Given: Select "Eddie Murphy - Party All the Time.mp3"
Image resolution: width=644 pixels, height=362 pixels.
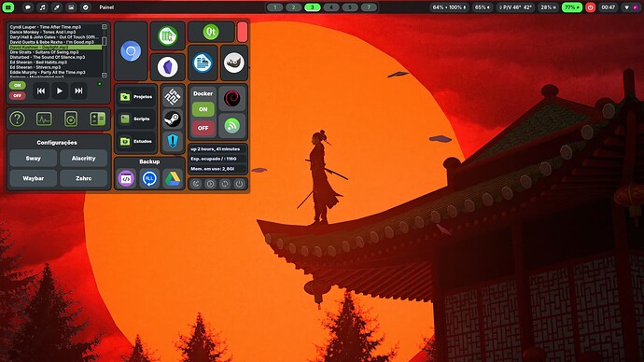Looking at the screenshot, I should [x=48, y=72].
